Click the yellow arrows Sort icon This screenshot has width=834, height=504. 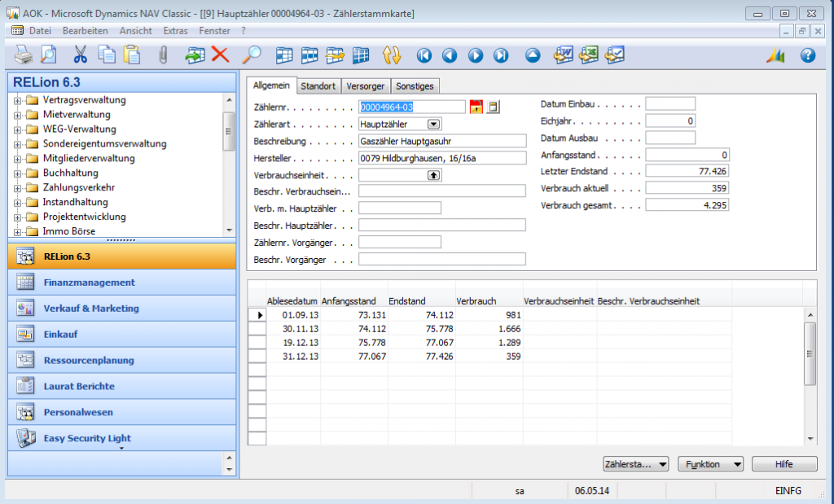coord(392,55)
